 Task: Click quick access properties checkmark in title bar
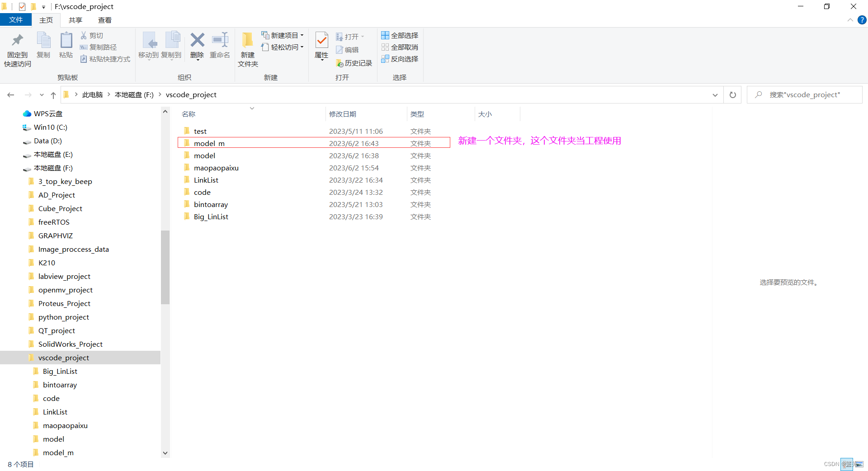[22, 6]
